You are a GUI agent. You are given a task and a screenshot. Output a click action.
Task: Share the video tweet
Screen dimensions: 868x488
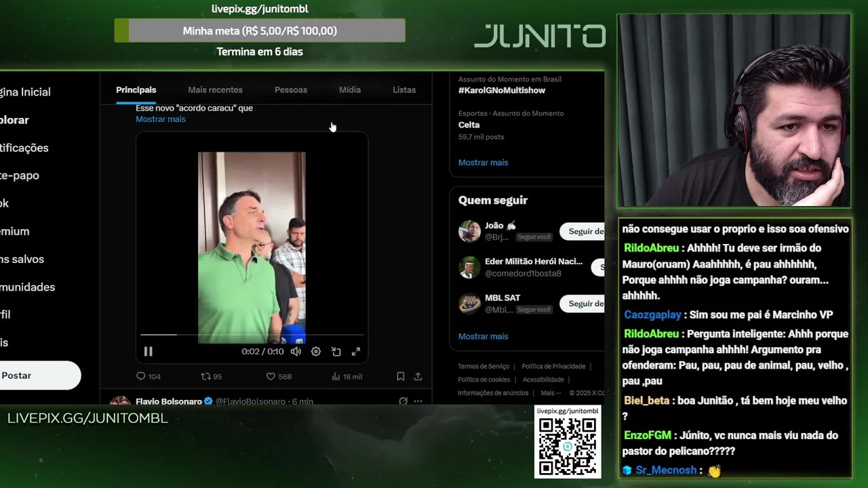[x=418, y=376]
